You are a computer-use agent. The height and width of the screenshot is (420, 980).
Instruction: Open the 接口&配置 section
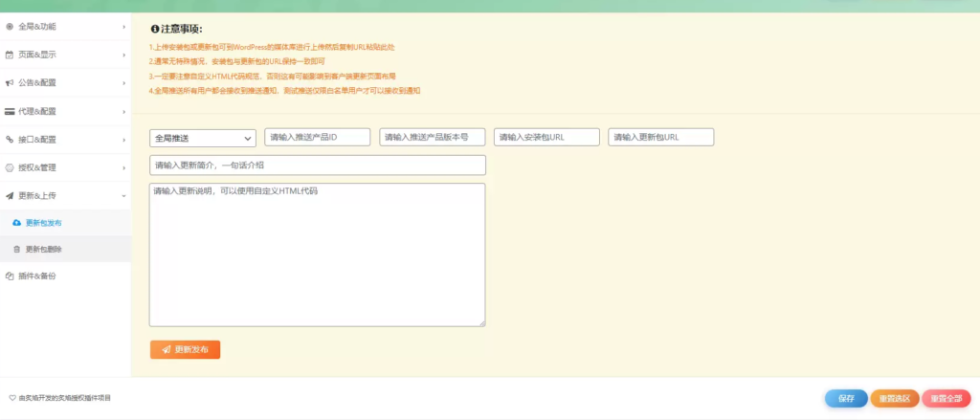(65, 140)
